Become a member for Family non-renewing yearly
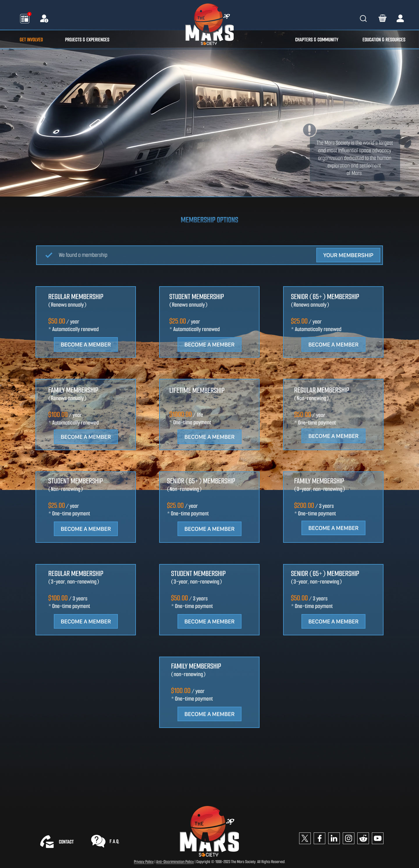 pyautogui.click(x=209, y=714)
